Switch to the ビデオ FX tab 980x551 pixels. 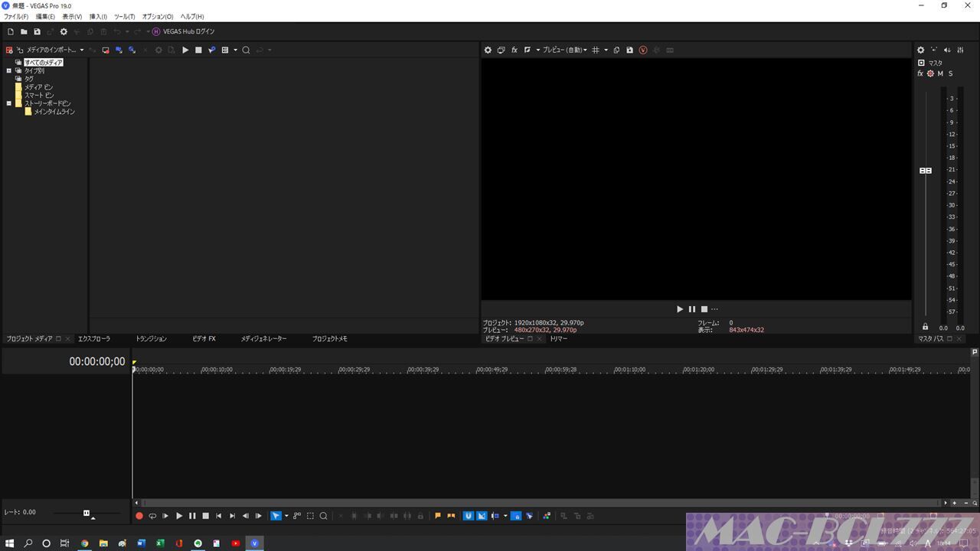204,338
